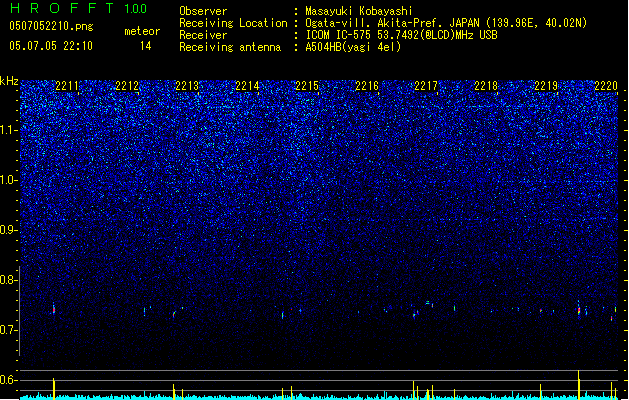
Task: Click the 2215 time marker
Action: [x=307, y=86]
